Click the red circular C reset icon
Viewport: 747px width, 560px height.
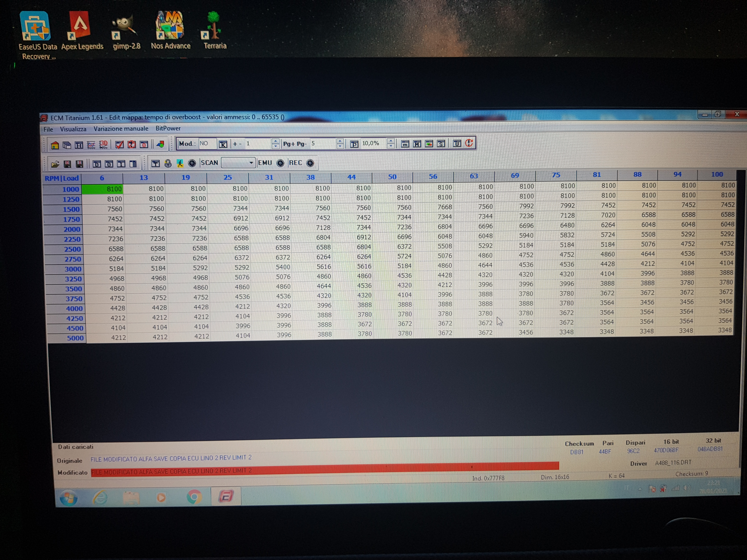(x=469, y=143)
